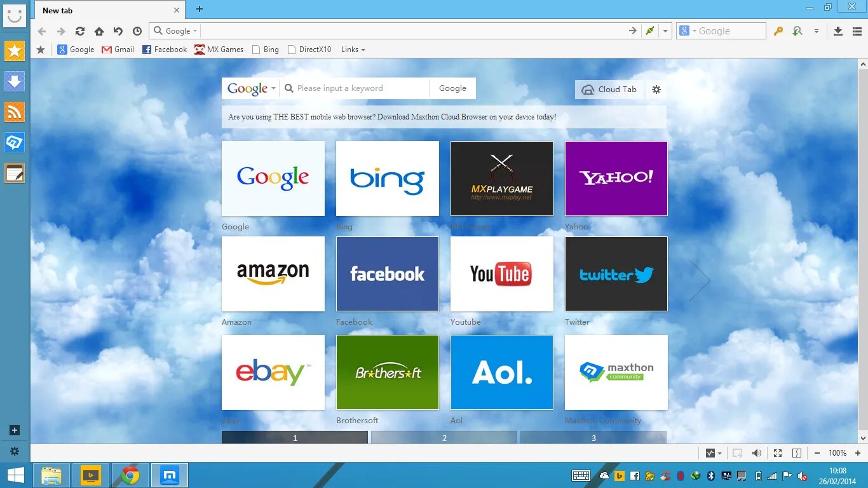
Task: Open the Brothersoft quick access tile
Action: (388, 372)
